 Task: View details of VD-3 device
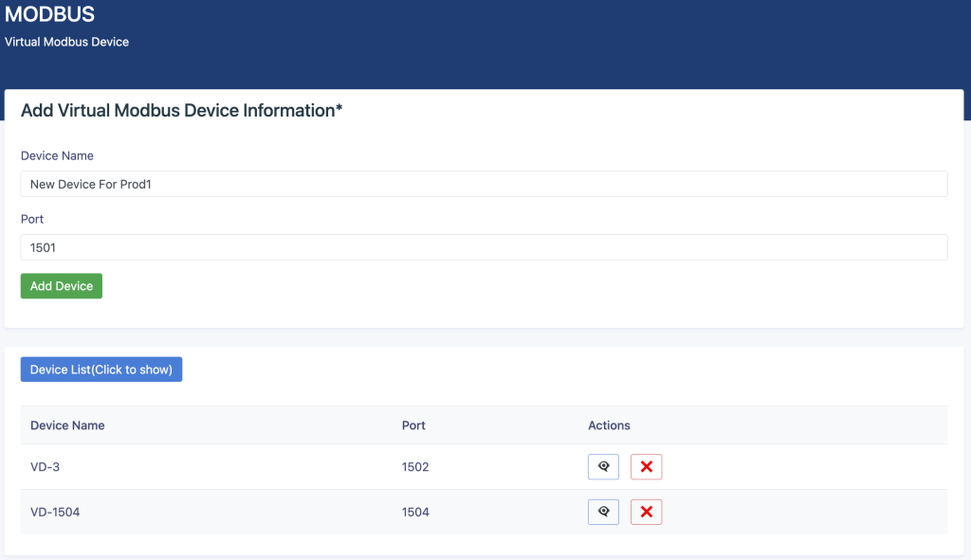pos(603,466)
